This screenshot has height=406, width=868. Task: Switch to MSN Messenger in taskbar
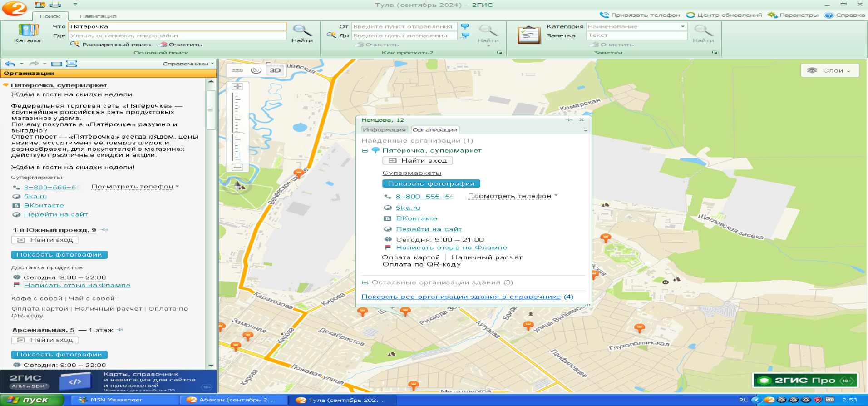(125, 400)
